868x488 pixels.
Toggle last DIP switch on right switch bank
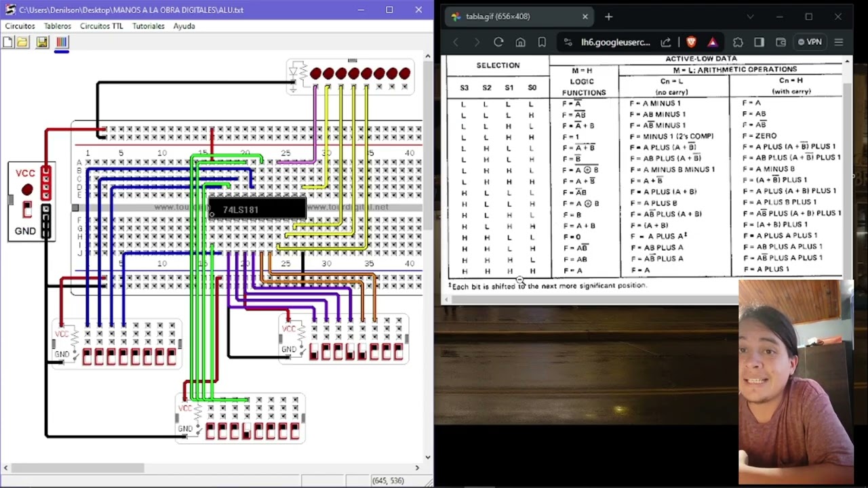[x=398, y=352]
